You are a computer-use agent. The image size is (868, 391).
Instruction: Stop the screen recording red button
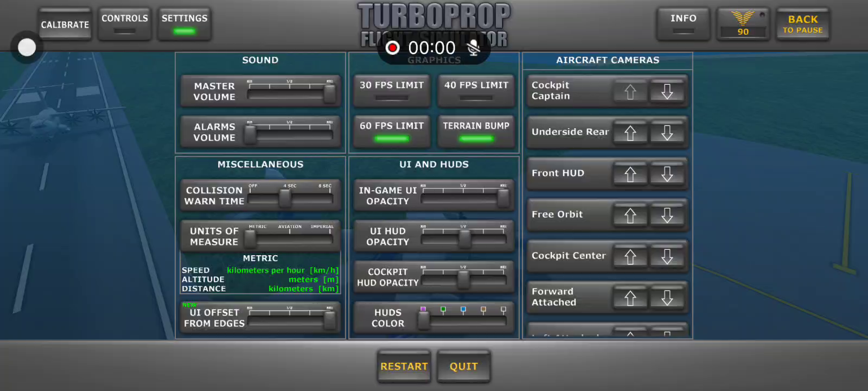(392, 48)
